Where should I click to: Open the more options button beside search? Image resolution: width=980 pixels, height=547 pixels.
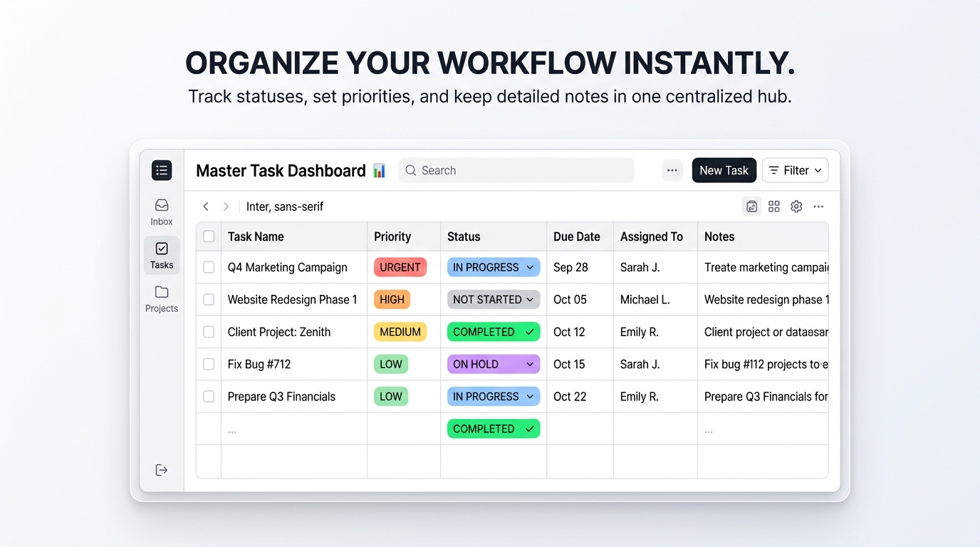[672, 170]
